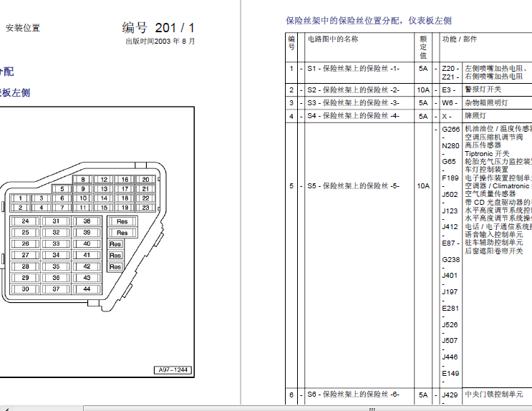Viewport: 532px width, 411px height.
Task: Click the column header '电路图中的名称'
Action: [x=333, y=39]
